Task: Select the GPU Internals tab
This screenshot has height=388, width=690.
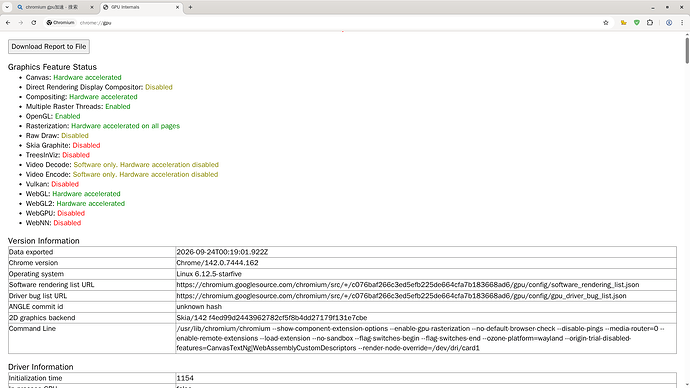Action: tap(140, 7)
